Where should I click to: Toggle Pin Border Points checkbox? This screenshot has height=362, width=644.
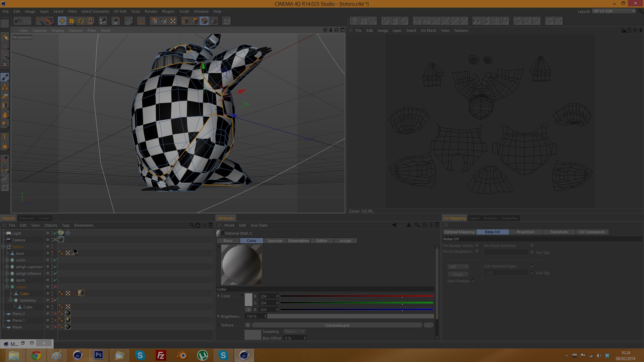[x=477, y=246]
